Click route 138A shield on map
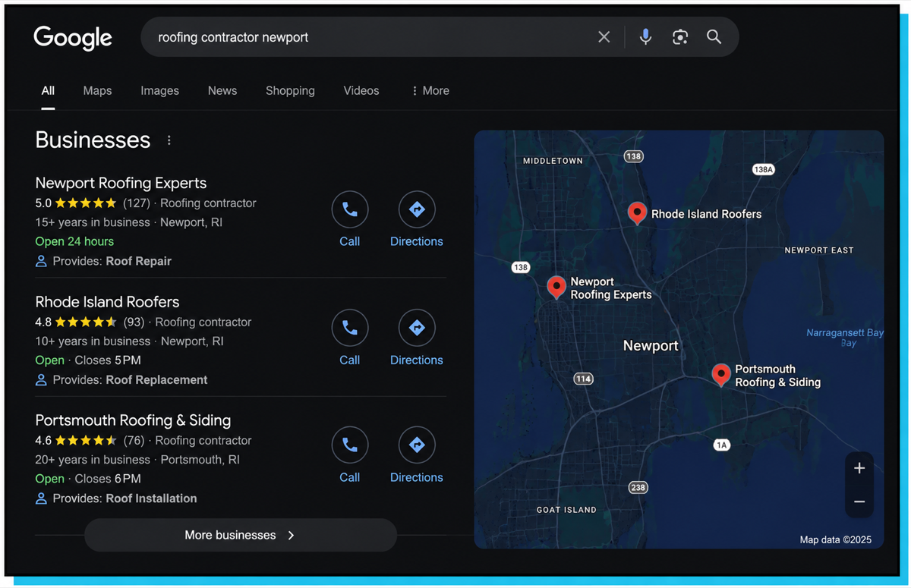911x588 pixels. tap(763, 169)
